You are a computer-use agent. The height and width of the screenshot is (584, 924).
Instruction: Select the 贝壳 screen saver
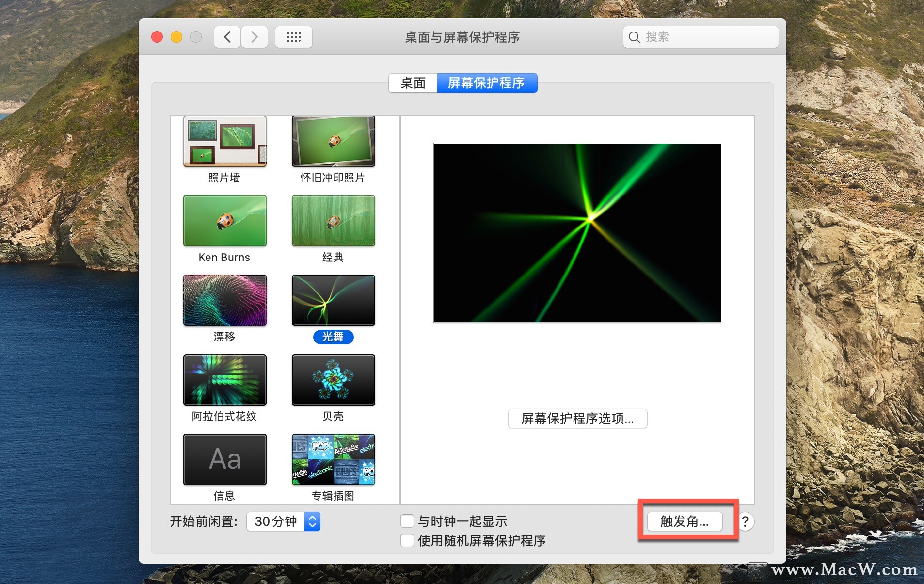tap(333, 380)
